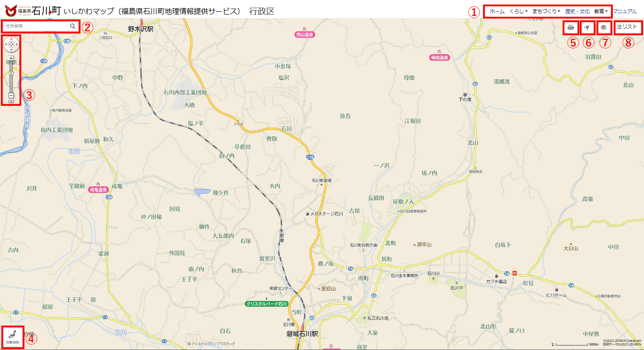Collapse the zoom bar with bottom arrow
This screenshot has height=350, width=644.
point(11,101)
